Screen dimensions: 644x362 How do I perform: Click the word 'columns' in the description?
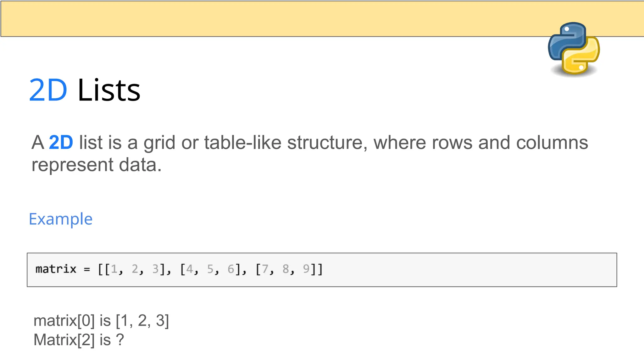pos(552,142)
